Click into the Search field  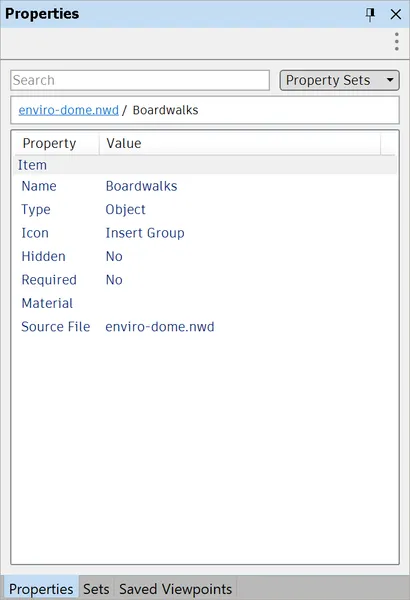pos(140,80)
